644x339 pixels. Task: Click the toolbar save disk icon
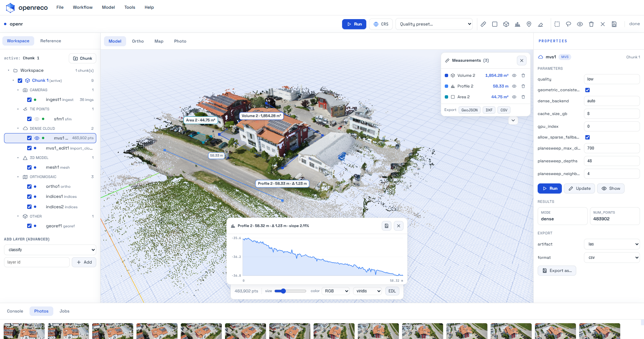coord(614,24)
